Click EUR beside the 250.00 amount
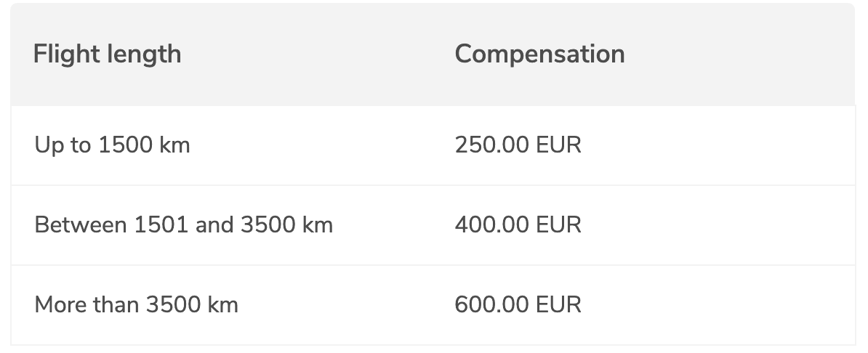This screenshot has height=353, width=868. pos(558,145)
